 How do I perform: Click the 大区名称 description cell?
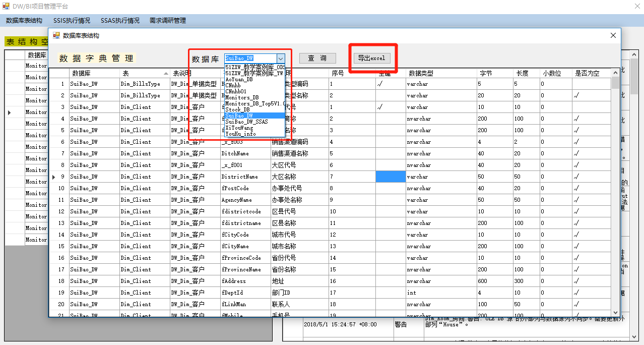(x=299, y=177)
